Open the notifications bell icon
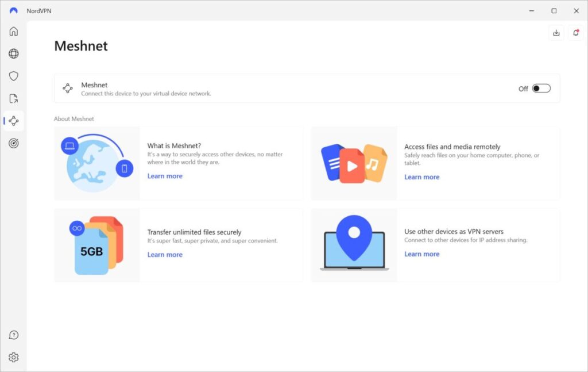Image resolution: width=588 pixels, height=372 pixels. coord(576,33)
